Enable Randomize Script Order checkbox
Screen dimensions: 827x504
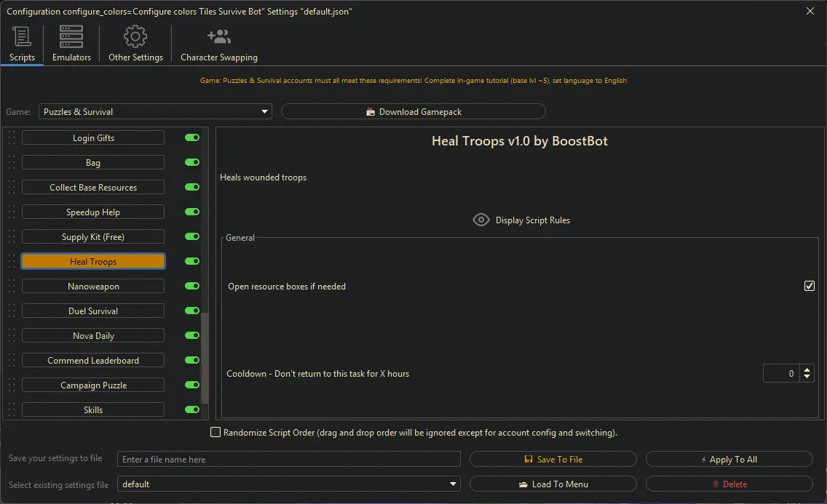pos(215,433)
